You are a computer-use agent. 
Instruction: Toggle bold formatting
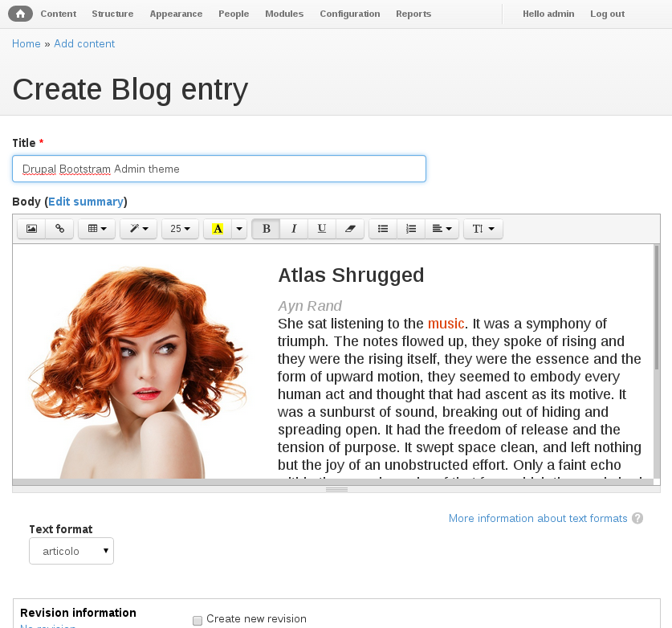pyautogui.click(x=266, y=229)
